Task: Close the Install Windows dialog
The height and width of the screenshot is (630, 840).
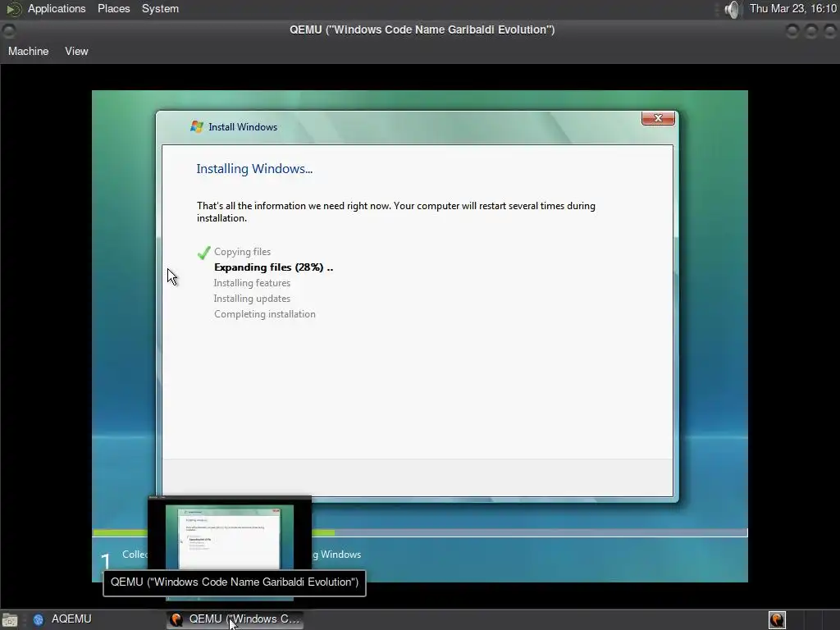Action: coord(658,118)
